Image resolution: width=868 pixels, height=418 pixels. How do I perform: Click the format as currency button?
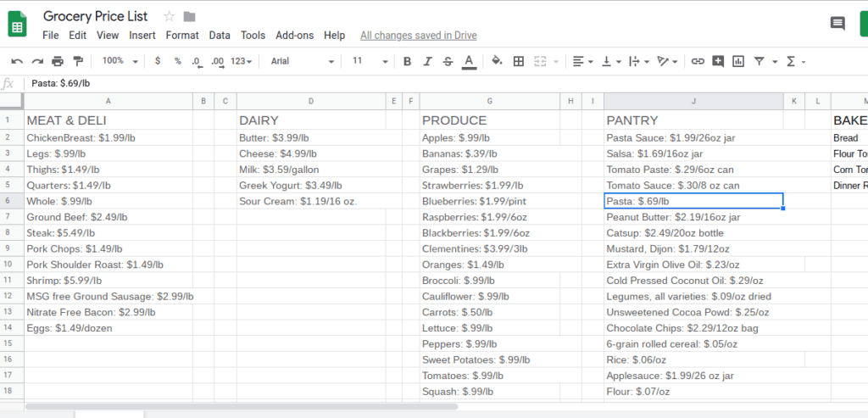(x=158, y=61)
